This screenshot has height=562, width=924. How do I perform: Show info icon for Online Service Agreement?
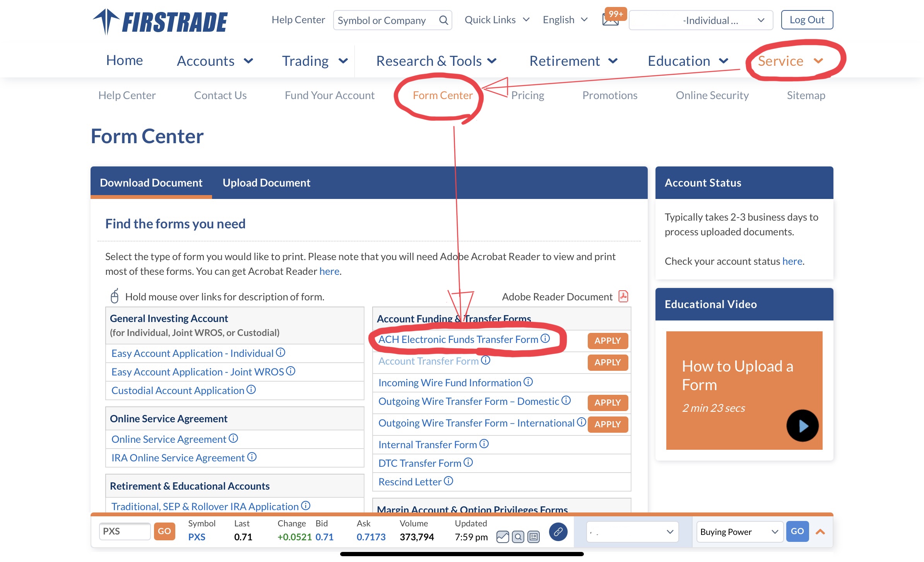[x=233, y=438]
